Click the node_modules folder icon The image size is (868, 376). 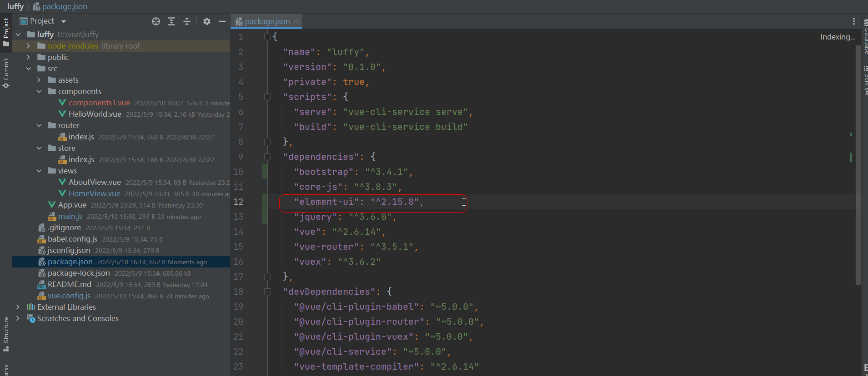pyautogui.click(x=41, y=46)
